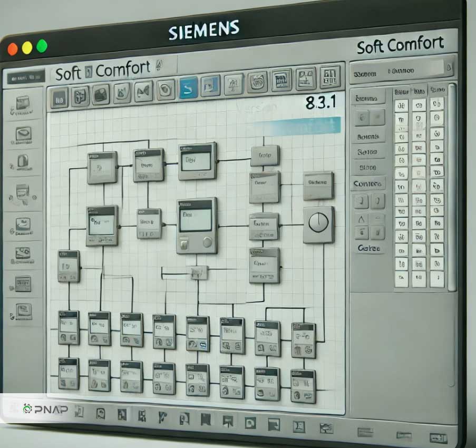Click the dark blob icon third in top toolbar

[x=101, y=95]
